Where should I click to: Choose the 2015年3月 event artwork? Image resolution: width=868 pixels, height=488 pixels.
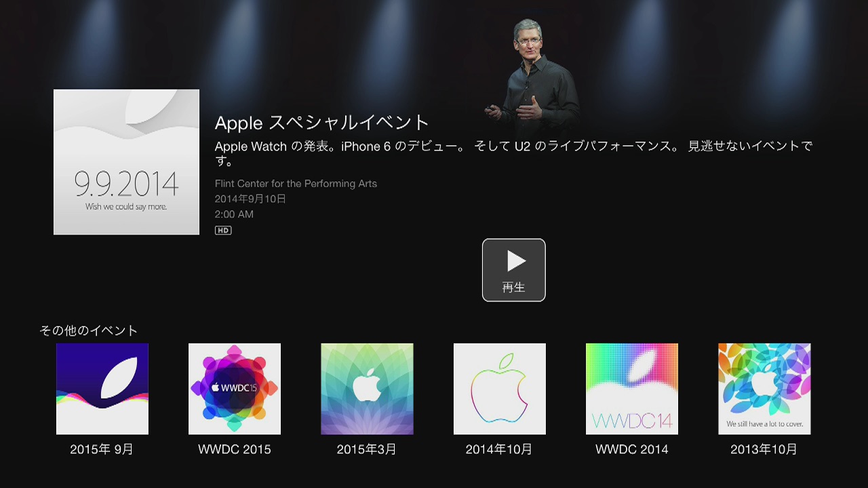pos(367,389)
